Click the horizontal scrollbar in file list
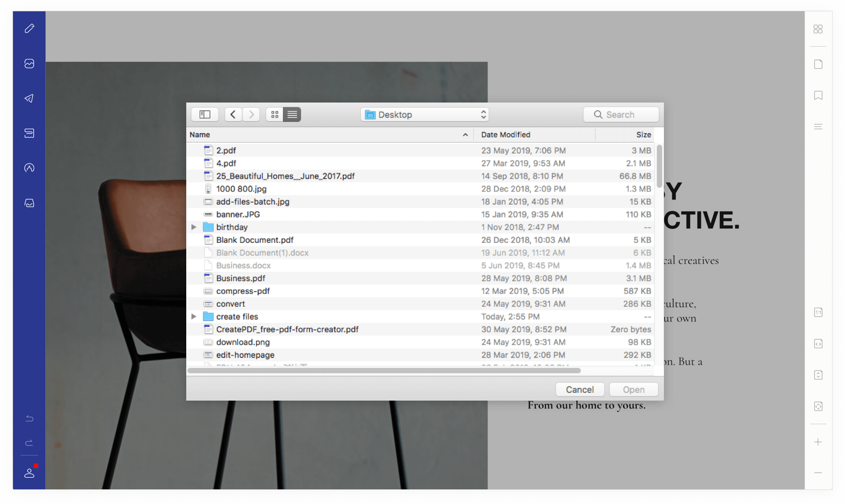845x504 pixels. tap(384, 370)
